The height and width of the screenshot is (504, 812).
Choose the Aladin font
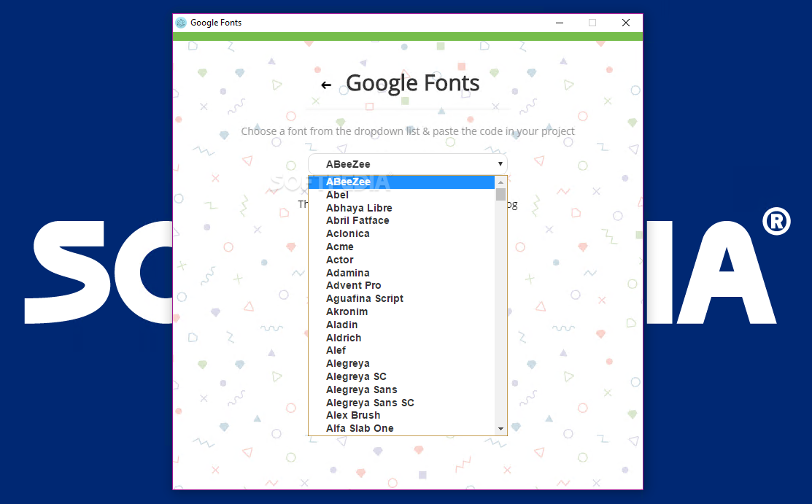tap(402, 325)
